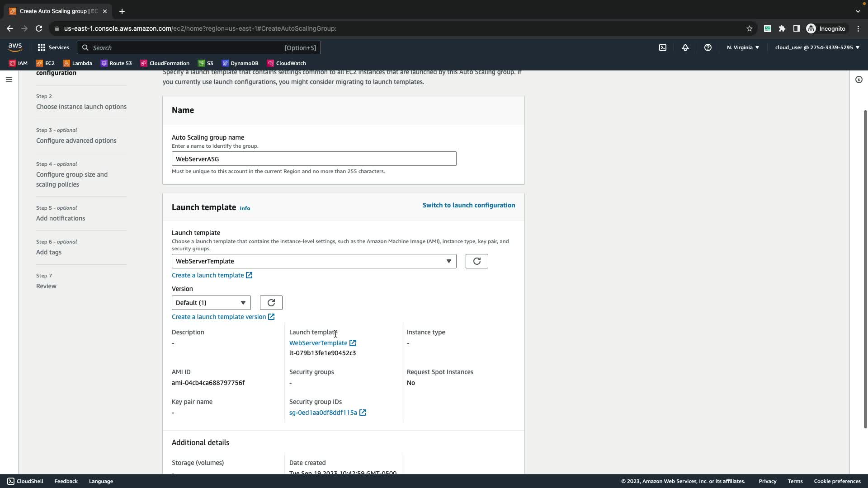Click the Auto Scaling group name field
The height and width of the screenshot is (488, 868).
click(314, 159)
